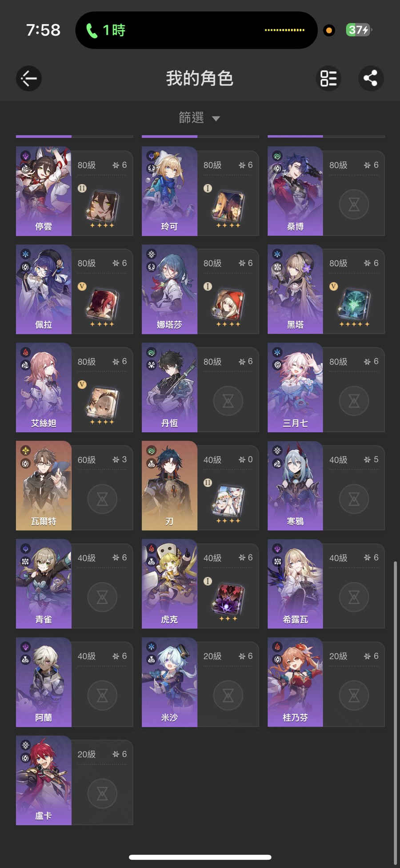
Task: Select 盧卡's character card
Action: pos(75,780)
